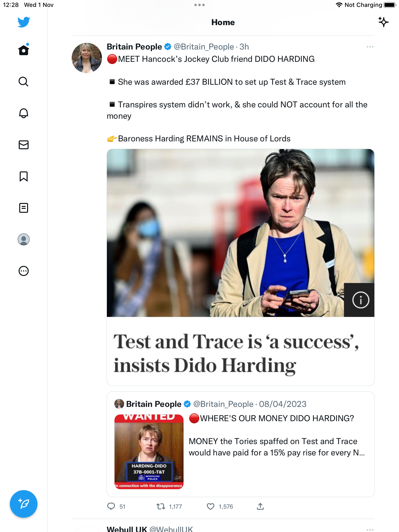The width and height of the screenshot is (399, 532).
Task: Open Messages envelope icon
Action: click(24, 145)
